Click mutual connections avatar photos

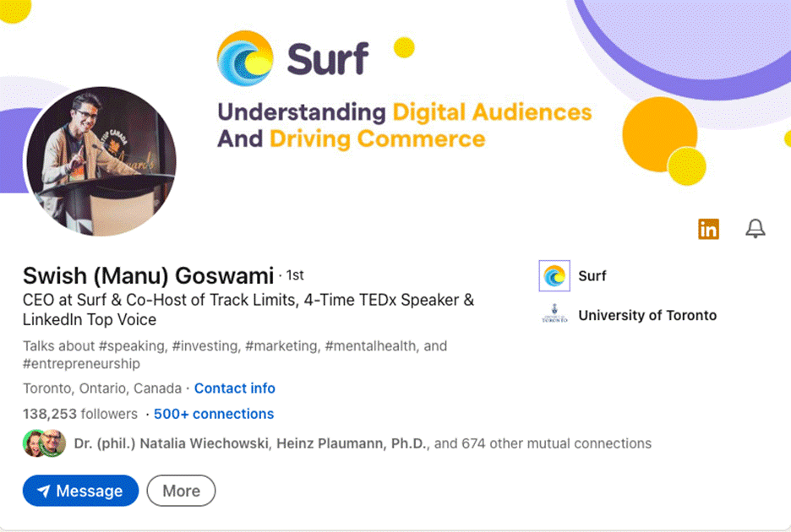click(x=45, y=443)
